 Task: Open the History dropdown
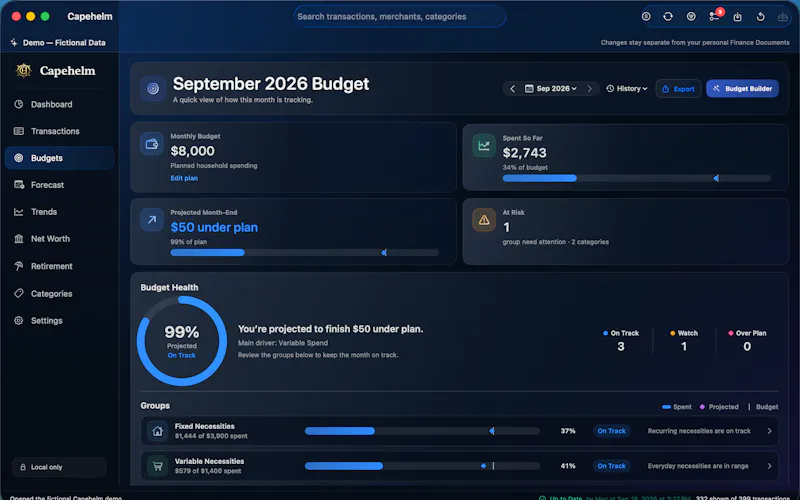click(x=627, y=89)
